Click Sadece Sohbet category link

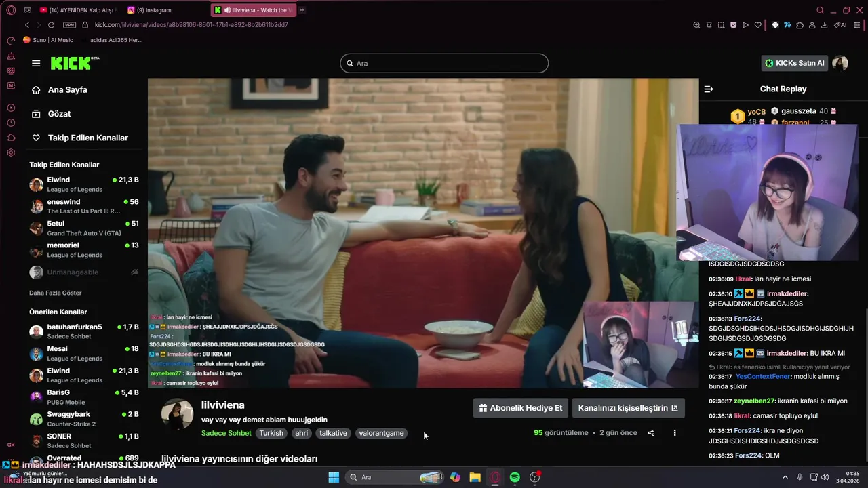[226, 433]
